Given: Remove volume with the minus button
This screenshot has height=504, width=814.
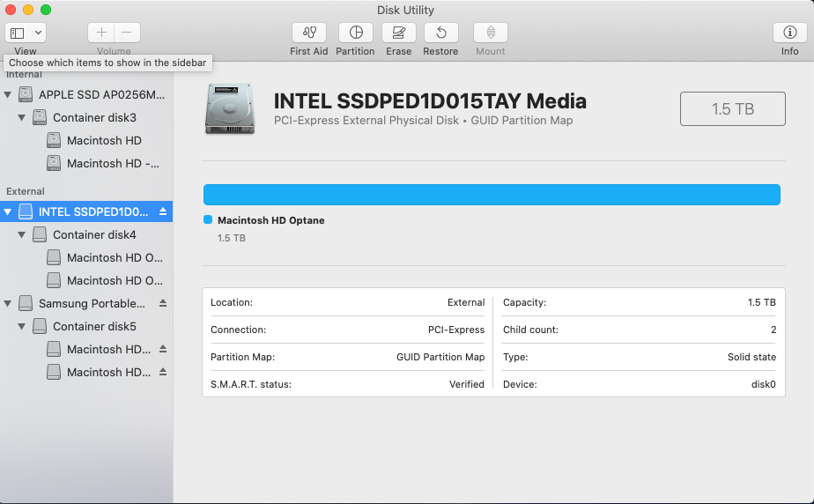Looking at the screenshot, I should 127,33.
